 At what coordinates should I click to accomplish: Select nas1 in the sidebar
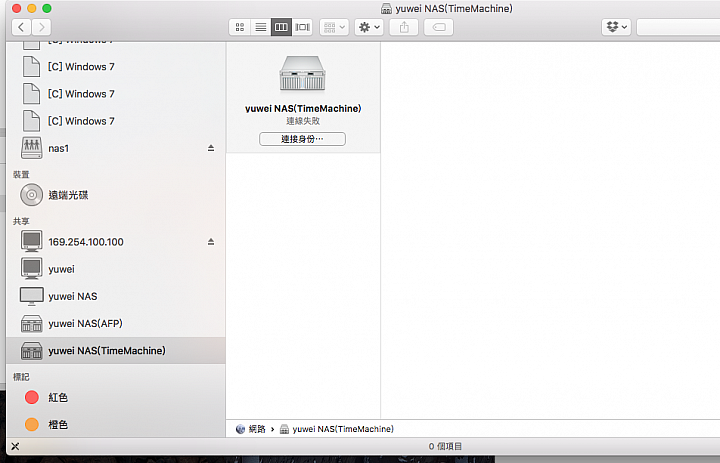pos(116,148)
